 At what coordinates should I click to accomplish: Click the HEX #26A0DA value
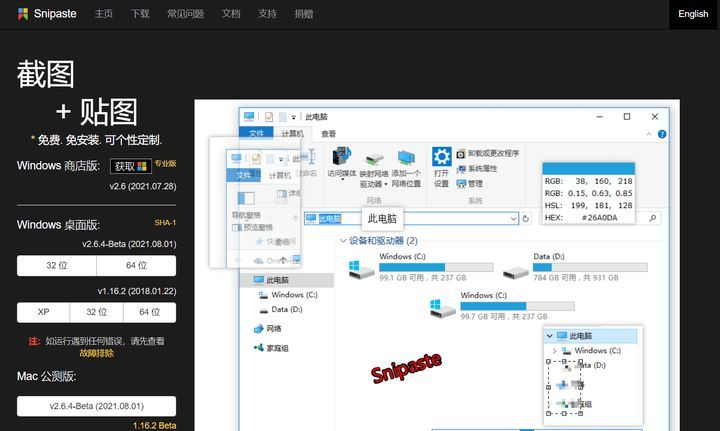pyautogui.click(x=600, y=218)
